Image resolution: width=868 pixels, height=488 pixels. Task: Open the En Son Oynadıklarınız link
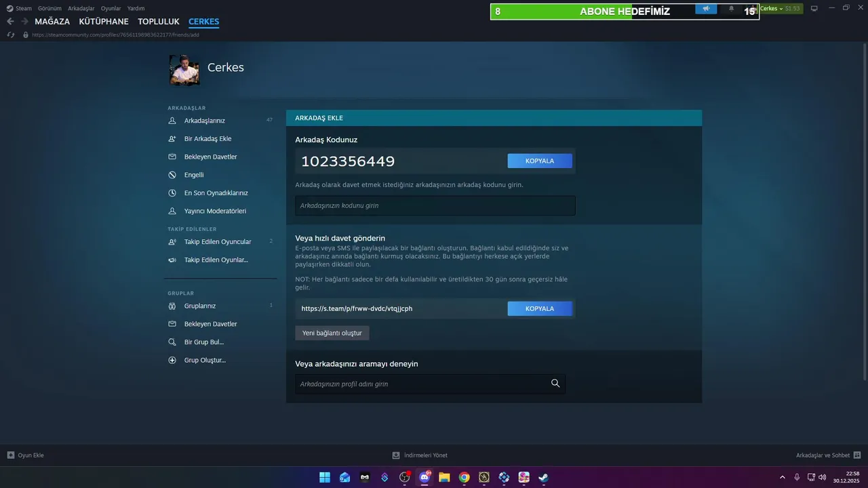point(216,193)
